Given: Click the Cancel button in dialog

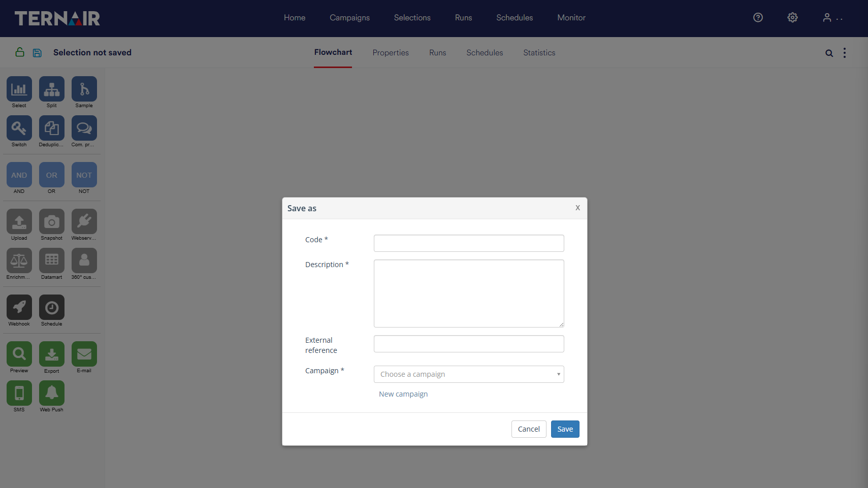Looking at the screenshot, I should [529, 429].
